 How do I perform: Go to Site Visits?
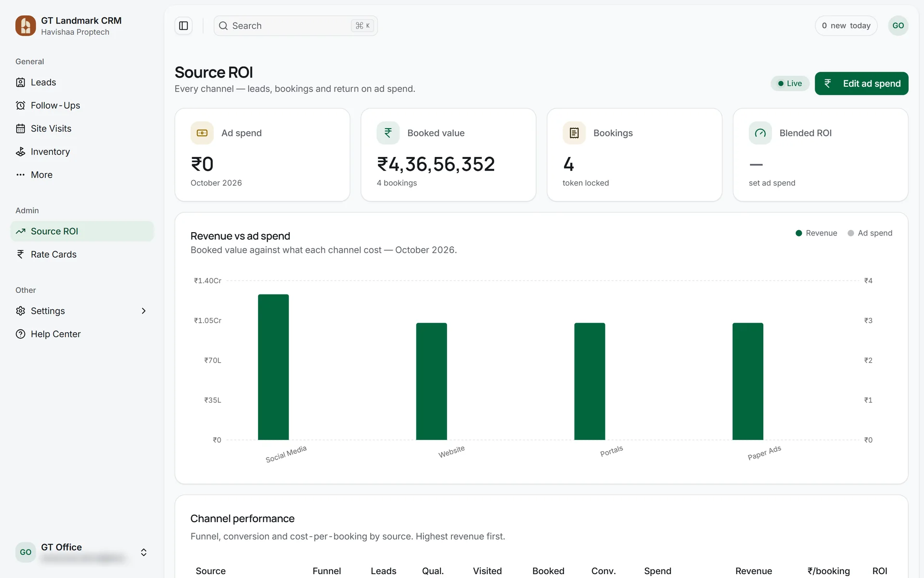82,129
